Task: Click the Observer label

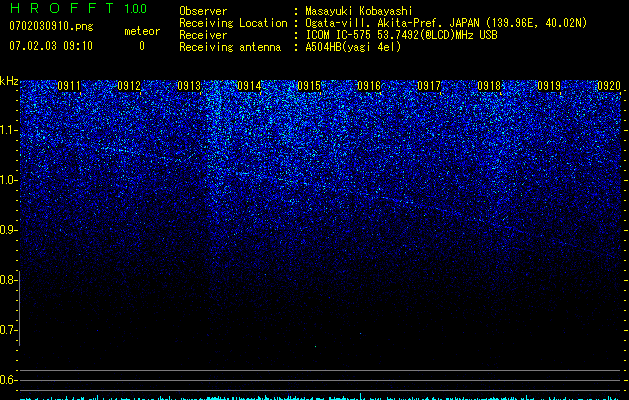Action: click(x=203, y=11)
